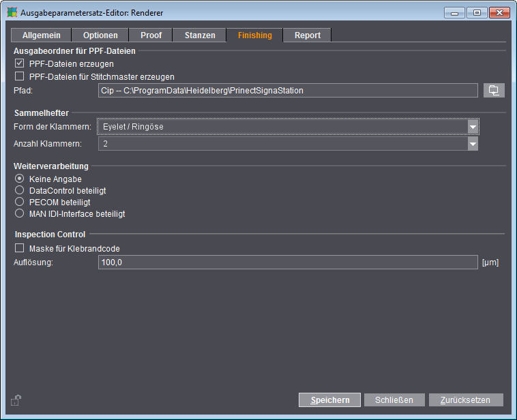
Task: Close the window with the red X
Action: 499,12
